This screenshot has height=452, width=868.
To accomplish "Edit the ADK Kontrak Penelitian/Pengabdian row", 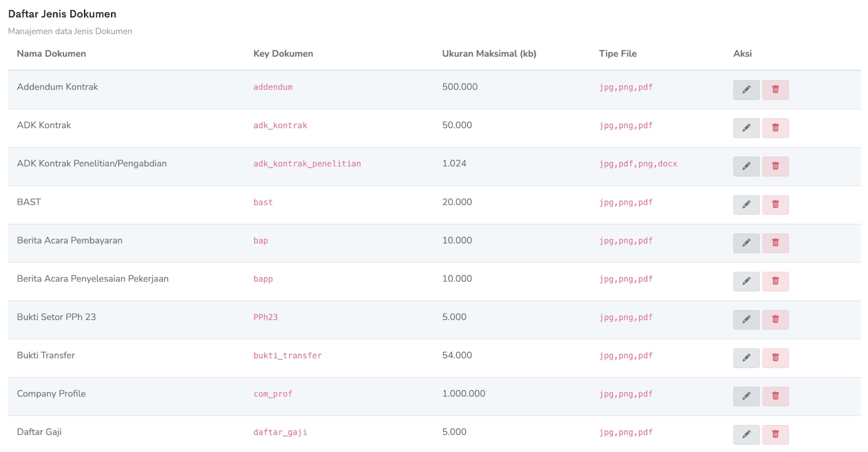I will coord(746,166).
